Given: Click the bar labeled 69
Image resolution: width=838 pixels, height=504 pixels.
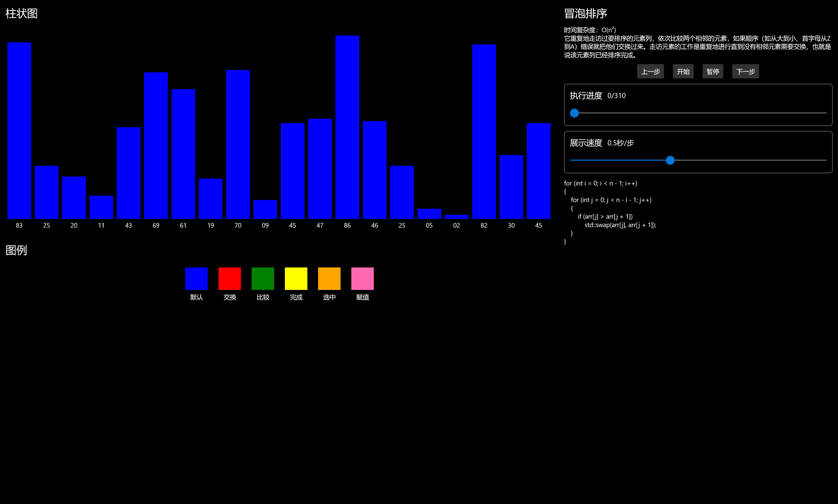Looking at the screenshot, I should (x=156, y=145).
